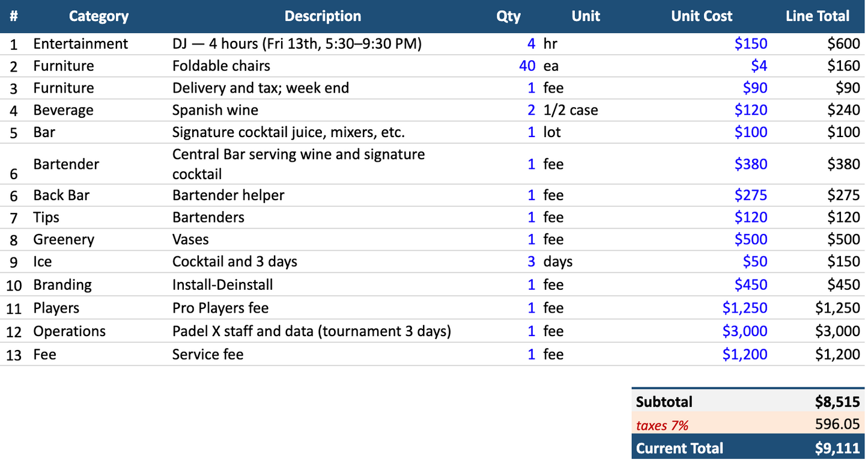868x460 pixels.
Task: Click the Greenery category cell
Action: 99,239
